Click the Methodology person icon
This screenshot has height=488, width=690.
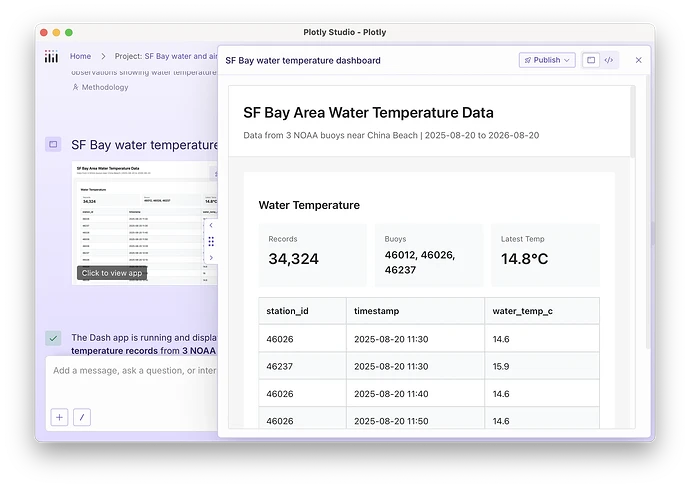point(75,87)
